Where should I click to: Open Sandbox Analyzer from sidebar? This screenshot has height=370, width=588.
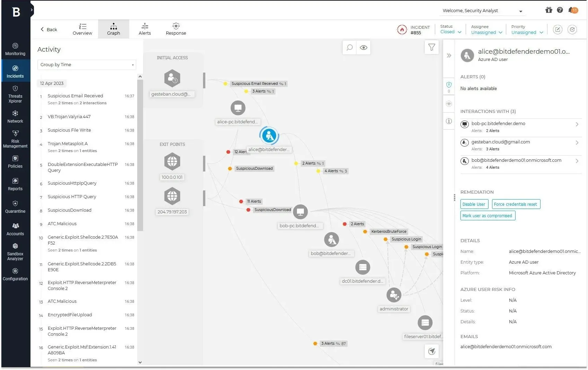pyautogui.click(x=15, y=252)
